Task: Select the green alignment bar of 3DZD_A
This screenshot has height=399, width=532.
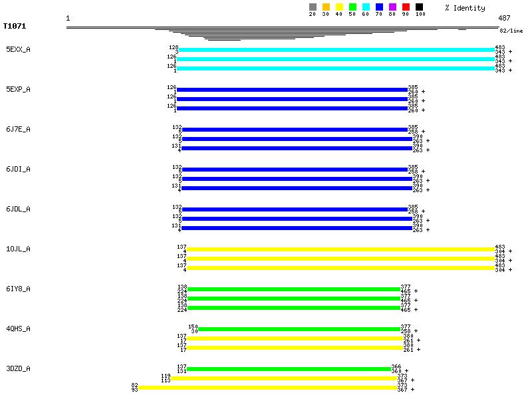Action: [289, 369]
